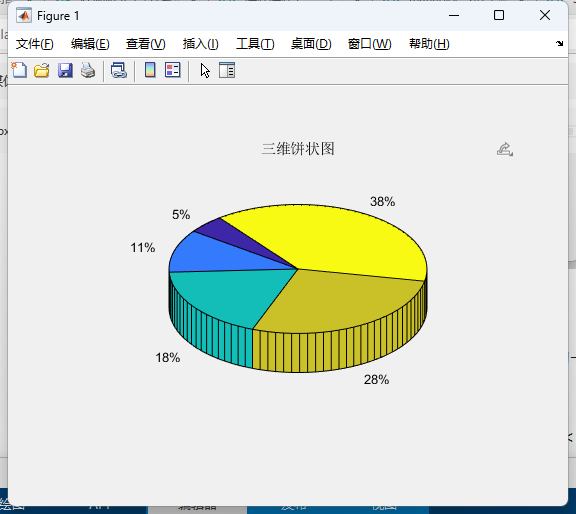Viewport: 576px width, 514px height.
Task: Click the 11% pie label
Action: pyautogui.click(x=143, y=247)
